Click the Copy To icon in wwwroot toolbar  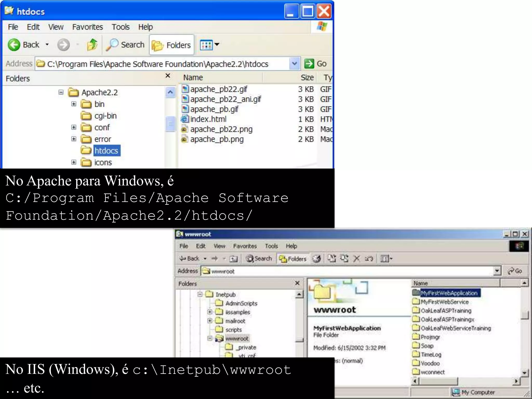344,258
